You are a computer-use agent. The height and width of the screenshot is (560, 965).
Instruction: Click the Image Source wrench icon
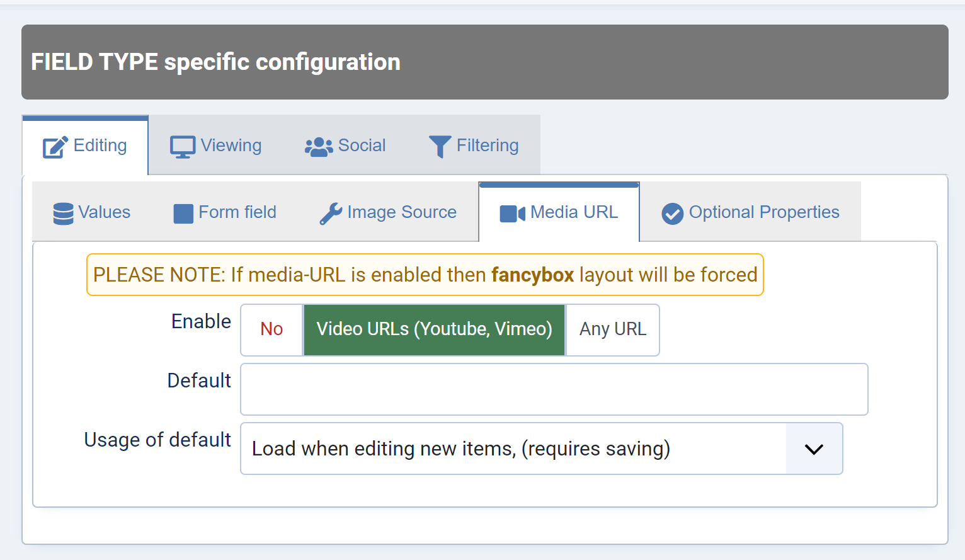331,214
